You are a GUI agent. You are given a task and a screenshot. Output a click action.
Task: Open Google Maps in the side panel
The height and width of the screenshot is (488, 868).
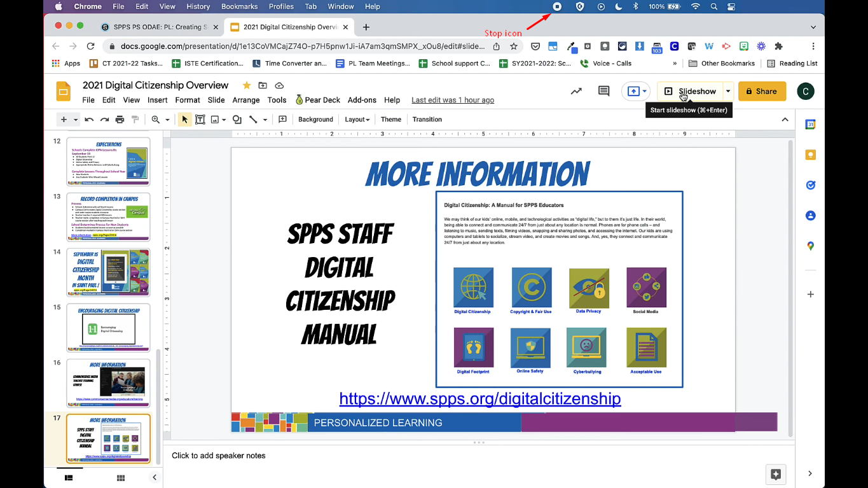coord(810,246)
